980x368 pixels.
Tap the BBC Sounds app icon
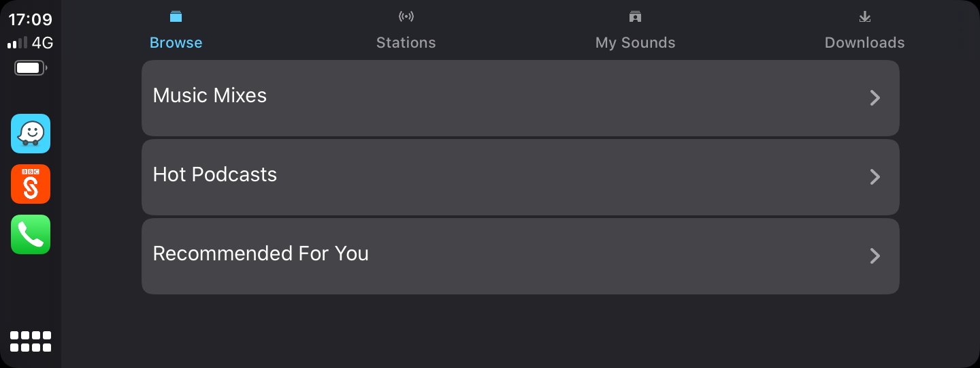31,184
